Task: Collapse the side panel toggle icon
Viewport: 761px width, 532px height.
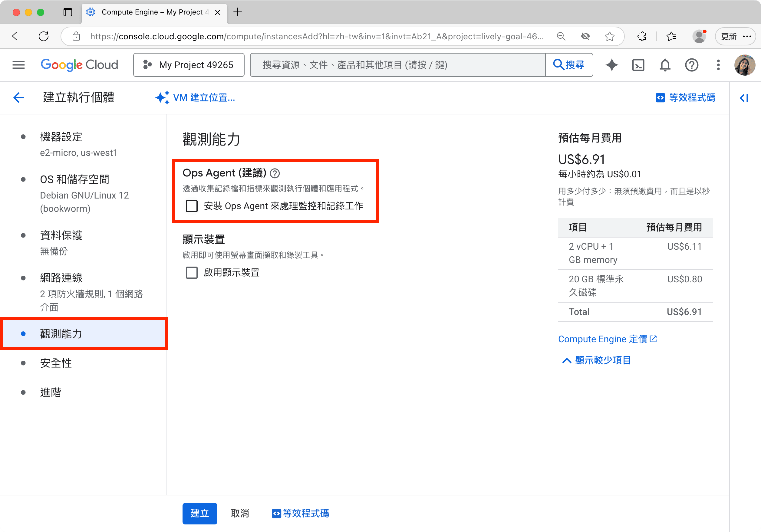Action: pos(744,98)
